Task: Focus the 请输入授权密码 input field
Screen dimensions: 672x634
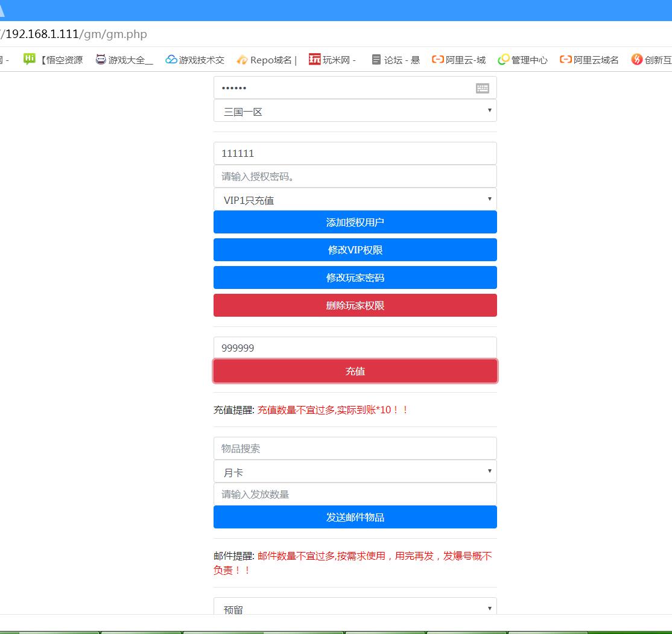Action: 355,176
